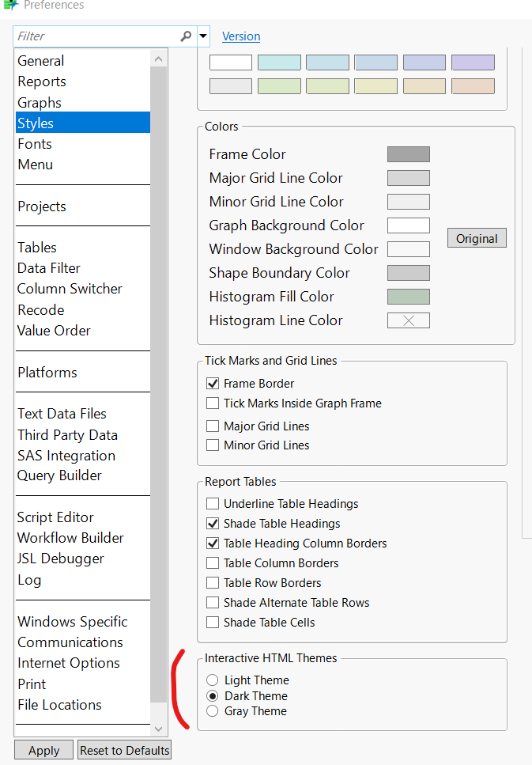
Task: Click the magnifying glass search icon
Action: coord(184,36)
